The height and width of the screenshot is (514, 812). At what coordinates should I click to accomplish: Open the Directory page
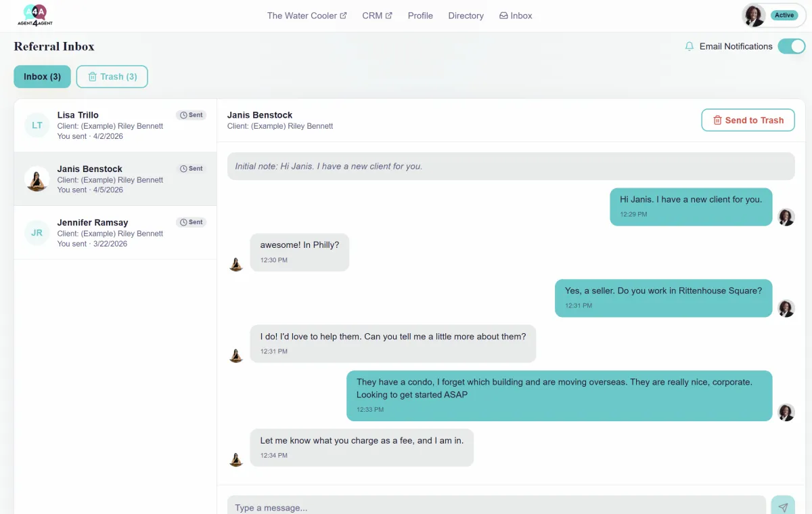pos(466,16)
